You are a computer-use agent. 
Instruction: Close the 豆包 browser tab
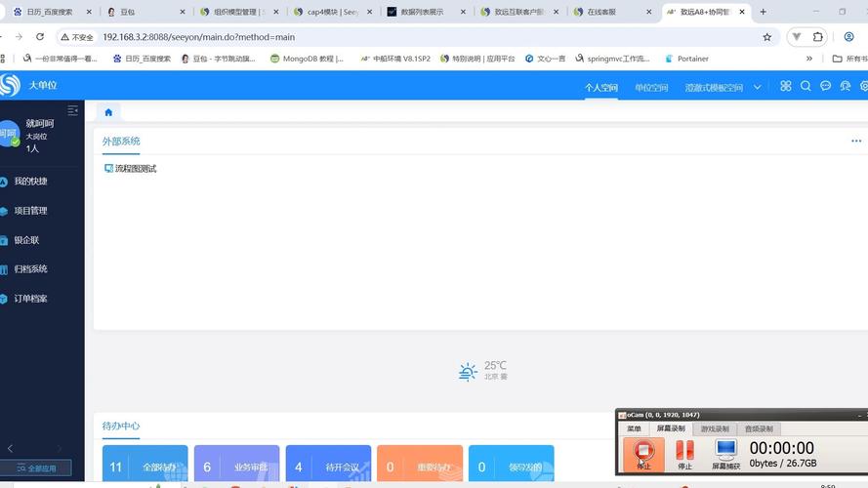point(183,12)
